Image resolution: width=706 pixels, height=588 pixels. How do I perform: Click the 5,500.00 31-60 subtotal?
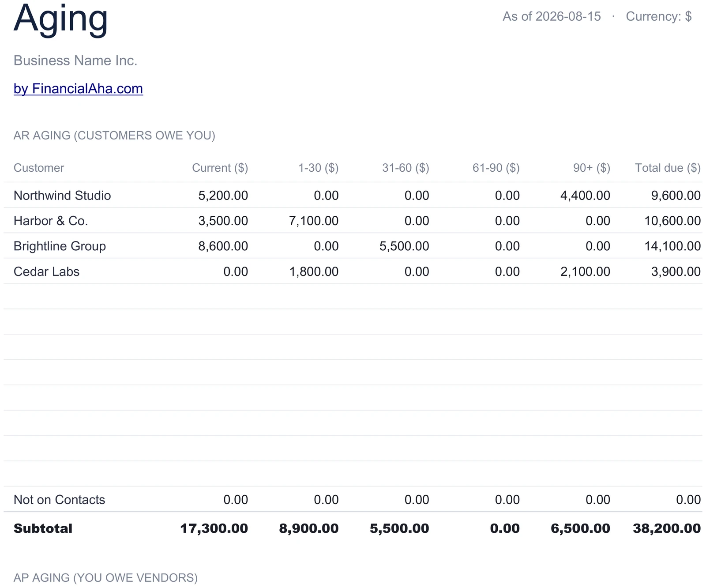tap(399, 528)
